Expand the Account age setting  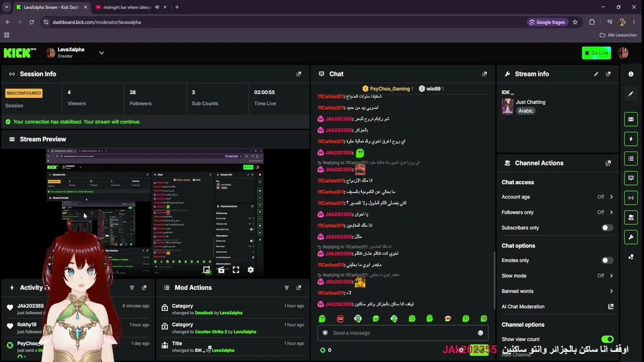pos(557,197)
